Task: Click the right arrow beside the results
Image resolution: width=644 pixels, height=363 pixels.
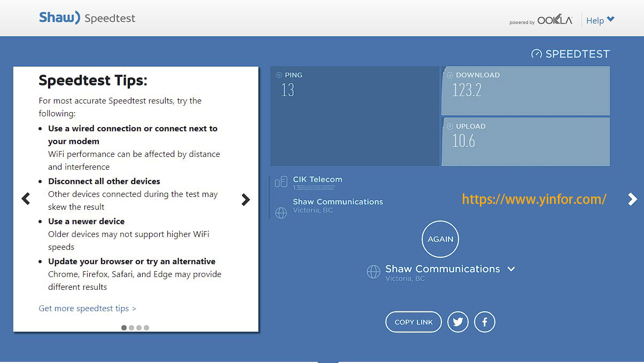Action: click(632, 199)
